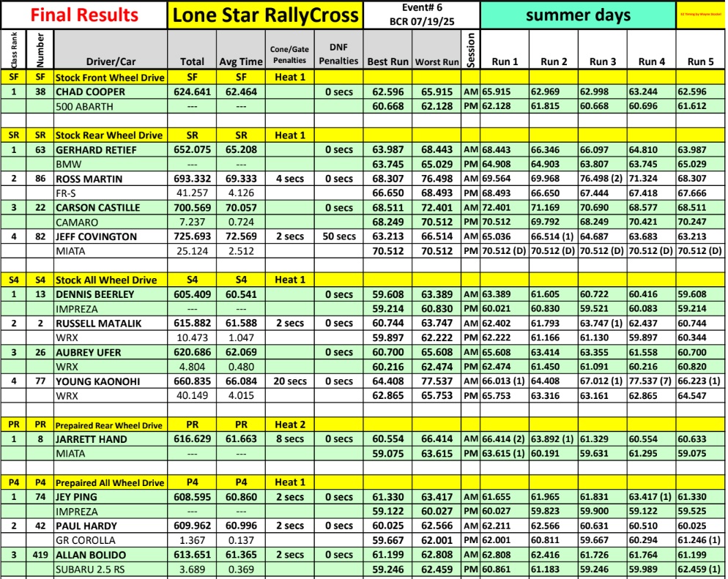728x579 pixels.
Task: Click the "Run 3" column header
Action: 603,61
